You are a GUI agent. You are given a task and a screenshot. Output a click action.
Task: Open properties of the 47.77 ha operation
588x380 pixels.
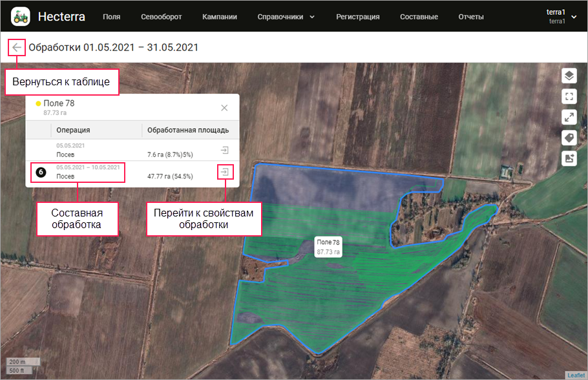(224, 172)
